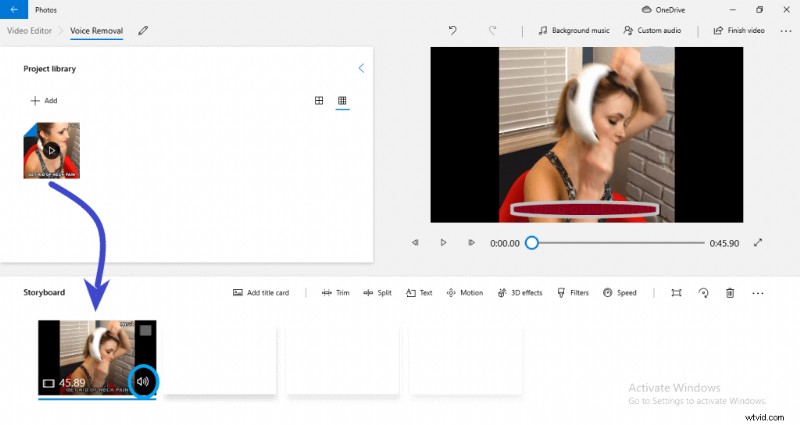Select the Voice Removal project title
Image resolution: width=800 pixels, height=425 pixels.
point(96,31)
